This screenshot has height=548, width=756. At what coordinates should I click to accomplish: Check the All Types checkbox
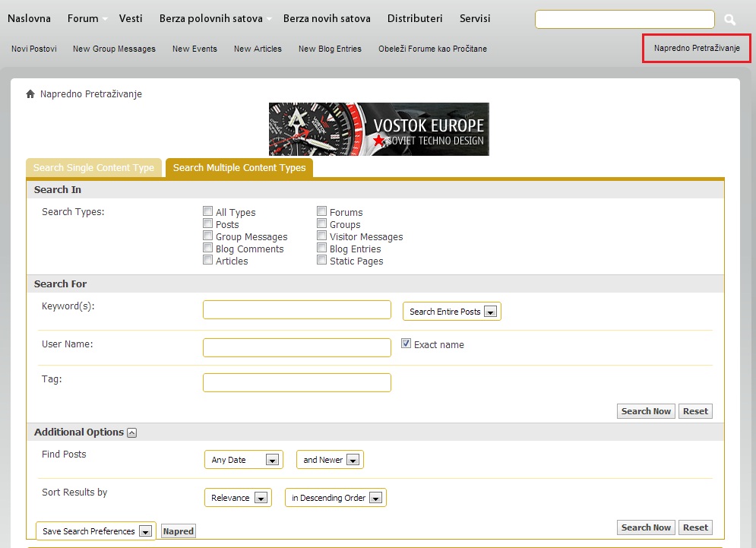pyautogui.click(x=208, y=212)
